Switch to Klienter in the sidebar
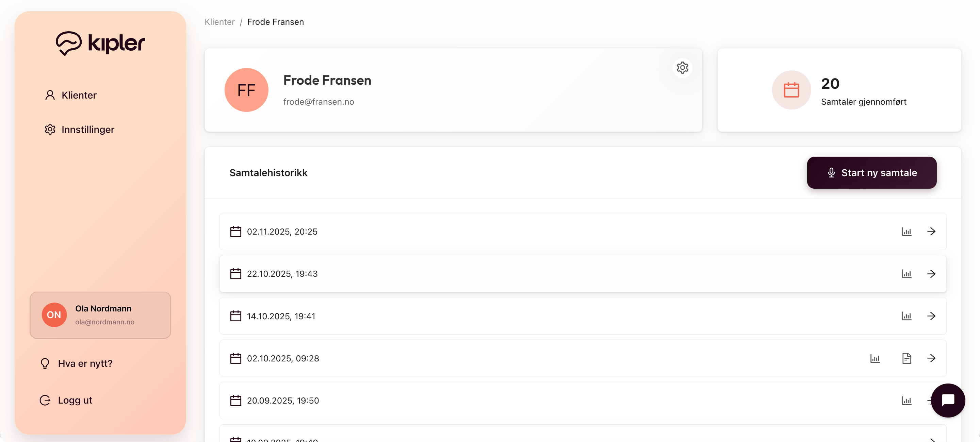This screenshot has width=980, height=442. (79, 95)
